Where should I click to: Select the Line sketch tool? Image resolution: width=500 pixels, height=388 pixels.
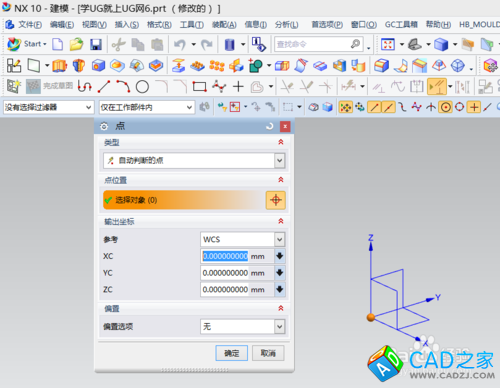tap(104, 87)
